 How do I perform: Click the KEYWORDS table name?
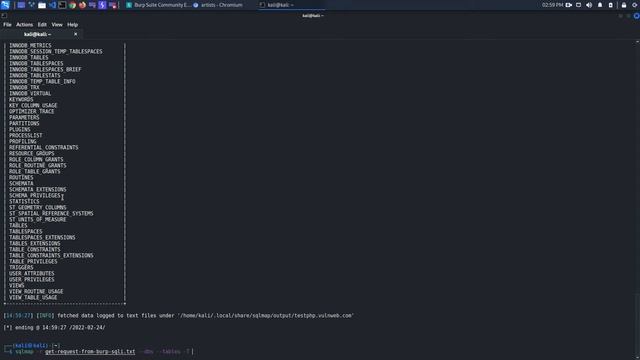click(21, 100)
